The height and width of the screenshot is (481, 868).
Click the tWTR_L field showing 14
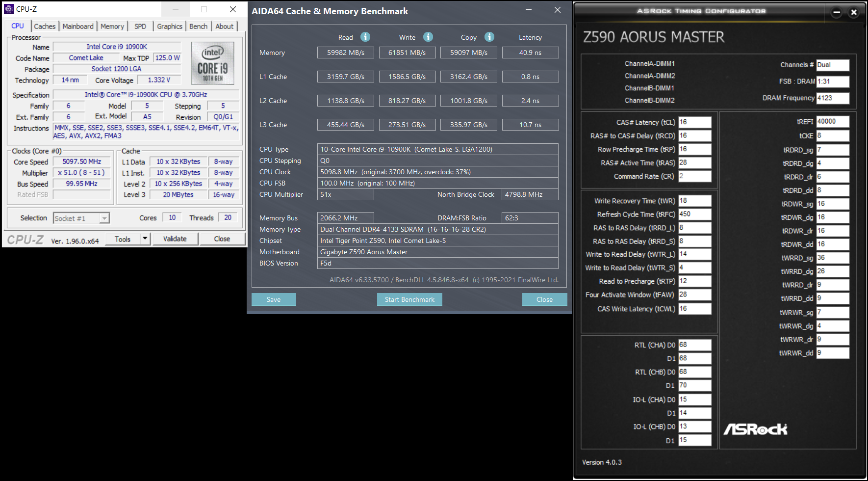click(x=695, y=254)
